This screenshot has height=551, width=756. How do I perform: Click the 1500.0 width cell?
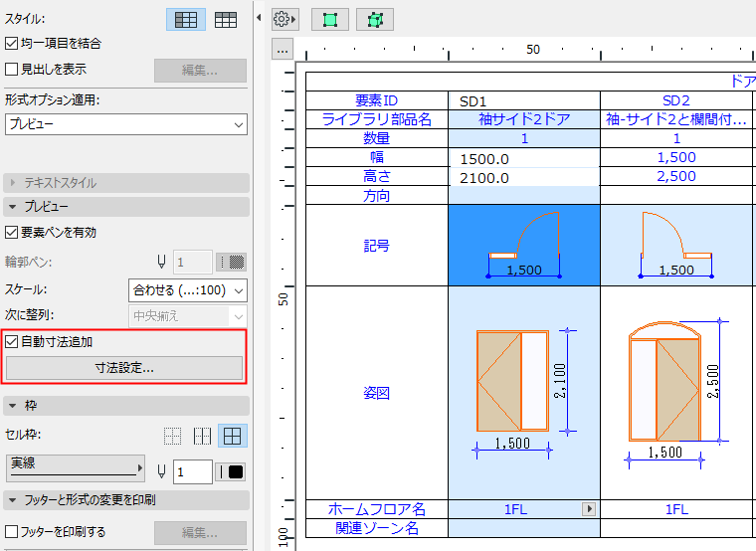[524, 158]
